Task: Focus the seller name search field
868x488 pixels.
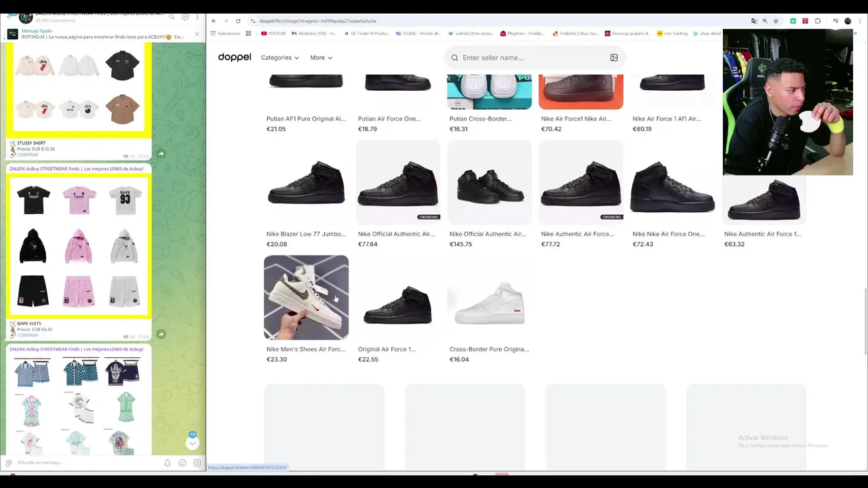Action: pyautogui.click(x=534, y=58)
